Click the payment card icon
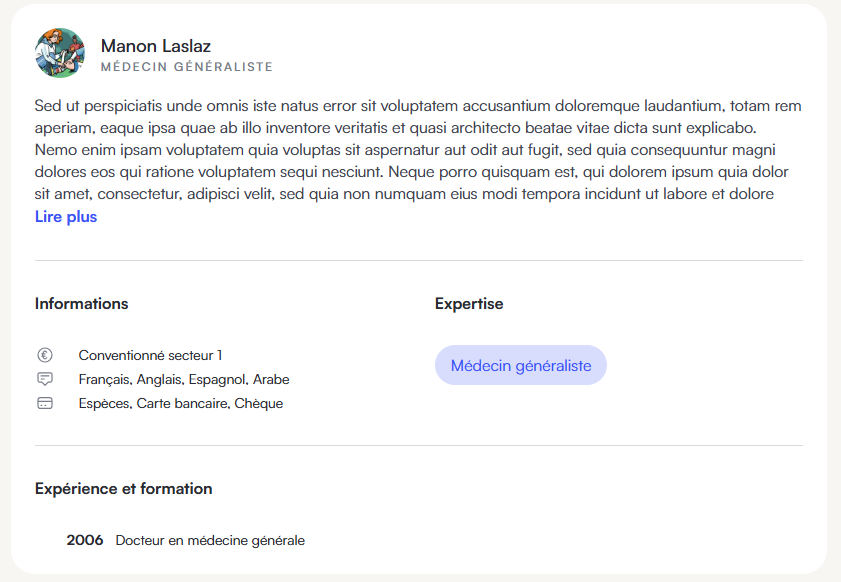 pyautogui.click(x=45, y=403)
